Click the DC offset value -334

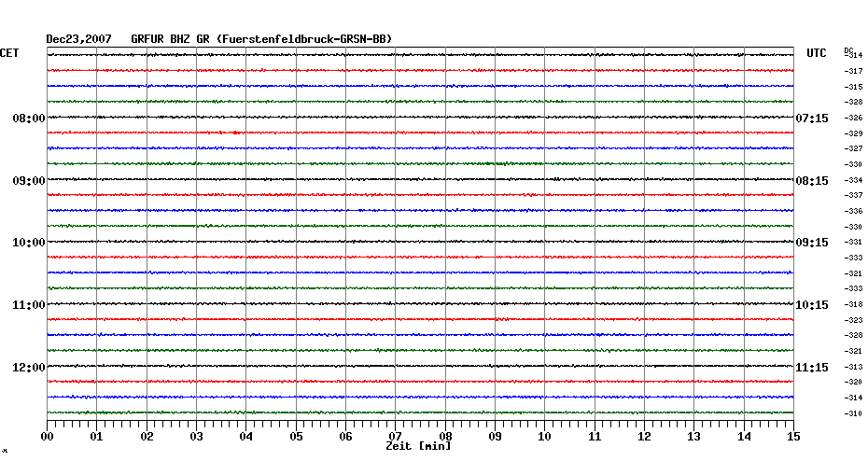(854, 180)
